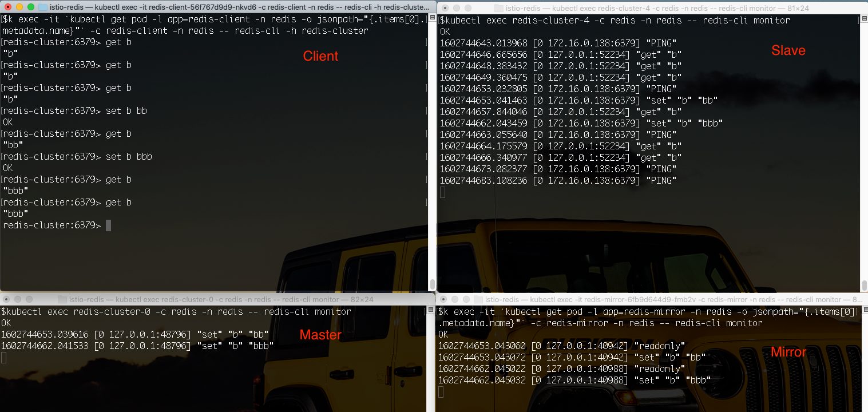Click the OK line in redis-cluster-0 window

[7, 323]
